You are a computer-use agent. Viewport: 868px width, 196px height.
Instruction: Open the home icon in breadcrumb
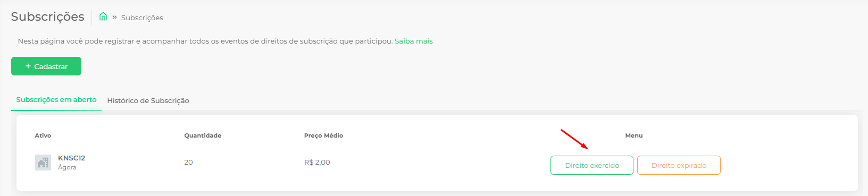103,16
